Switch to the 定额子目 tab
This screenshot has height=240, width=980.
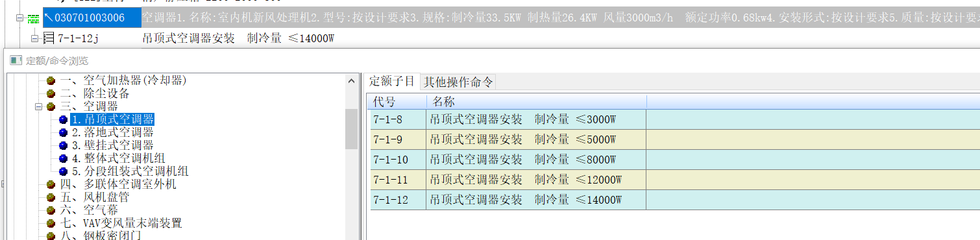click(x=392, y=82)
